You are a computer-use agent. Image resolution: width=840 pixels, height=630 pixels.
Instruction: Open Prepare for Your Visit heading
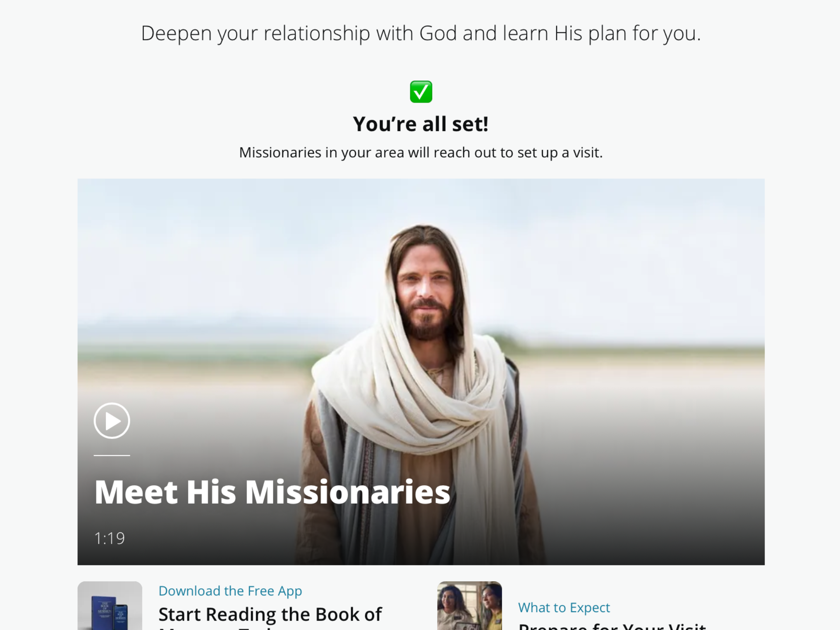click(x=612, y=626)
